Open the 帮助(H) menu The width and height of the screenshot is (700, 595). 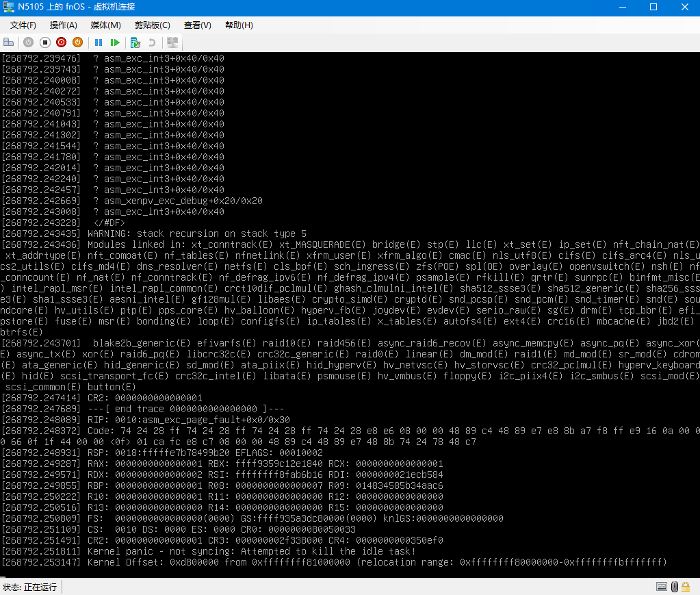pyautogui.click(x=239, y=25)
